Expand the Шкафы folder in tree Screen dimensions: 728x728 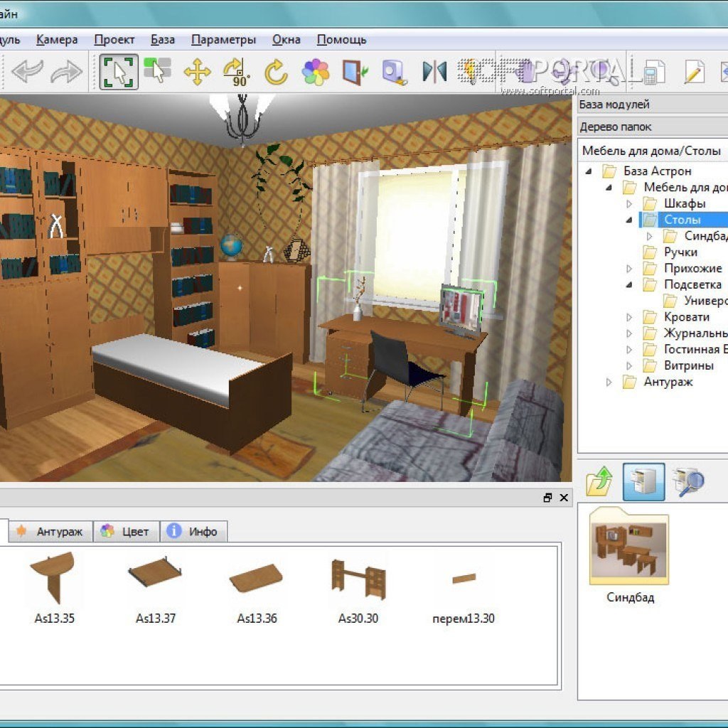point(628,204)
